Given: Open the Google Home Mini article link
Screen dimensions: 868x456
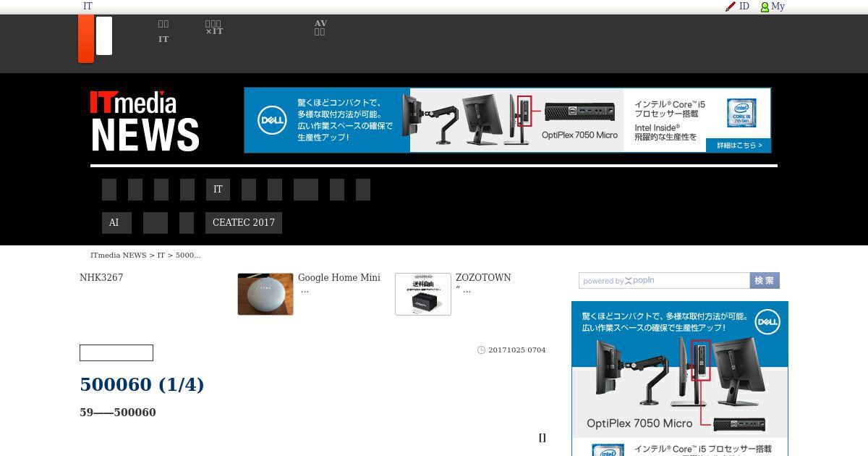Looking at the screenshot, I should click(339, 278).
